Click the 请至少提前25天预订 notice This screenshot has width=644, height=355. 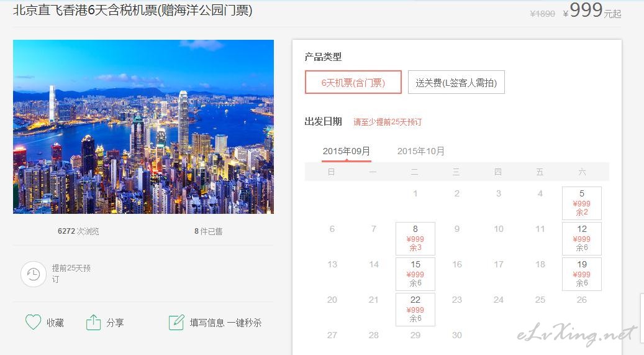coord(388,122)
